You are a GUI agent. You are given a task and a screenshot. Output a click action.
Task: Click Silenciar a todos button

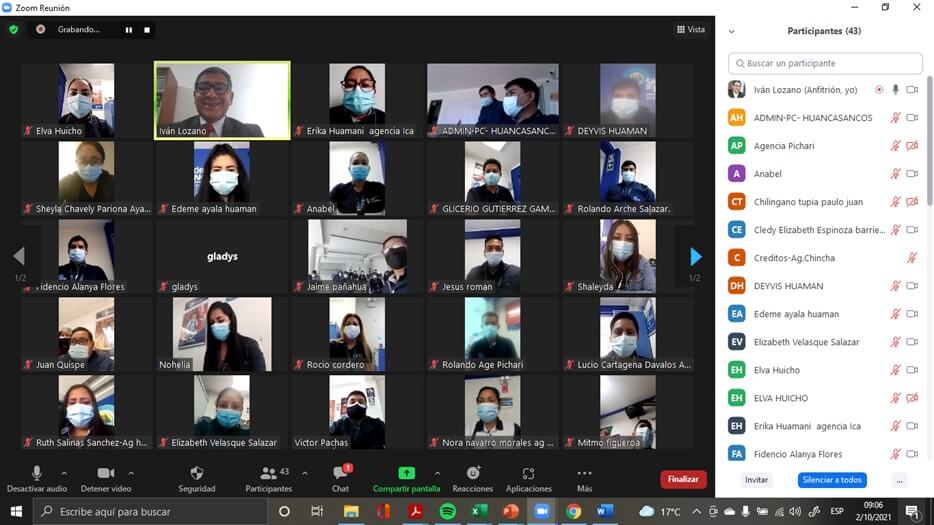pyautogui.click(x=831, y=480)
